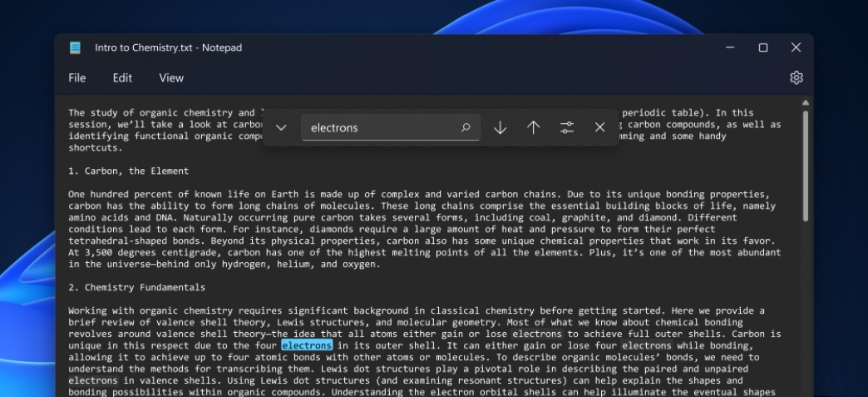Minimize the Notepad window
The image size is (868, 397).
click(x=730, y=47)
